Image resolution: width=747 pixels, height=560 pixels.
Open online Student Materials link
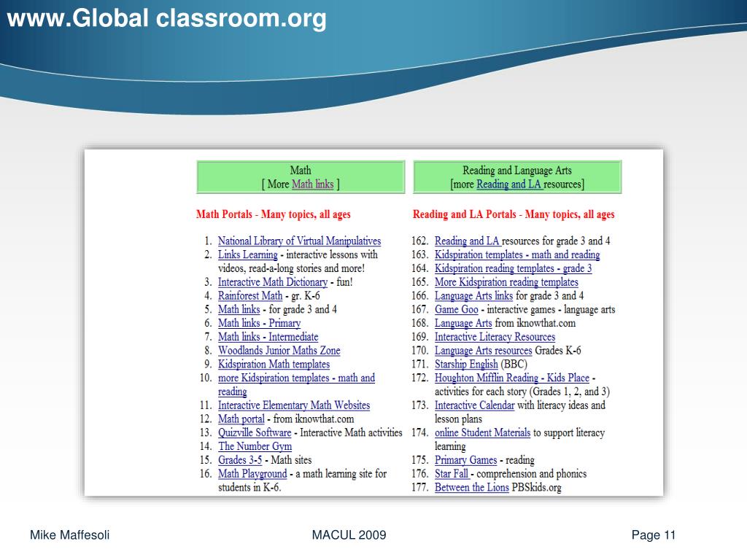(x=482, y=433)
